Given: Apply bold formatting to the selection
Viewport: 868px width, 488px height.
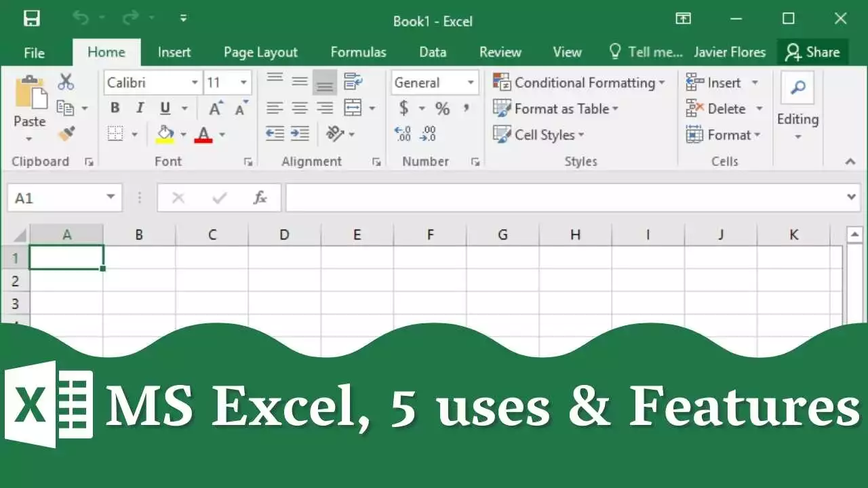Looking at the screenshot, I should click(x=115, y=107).
